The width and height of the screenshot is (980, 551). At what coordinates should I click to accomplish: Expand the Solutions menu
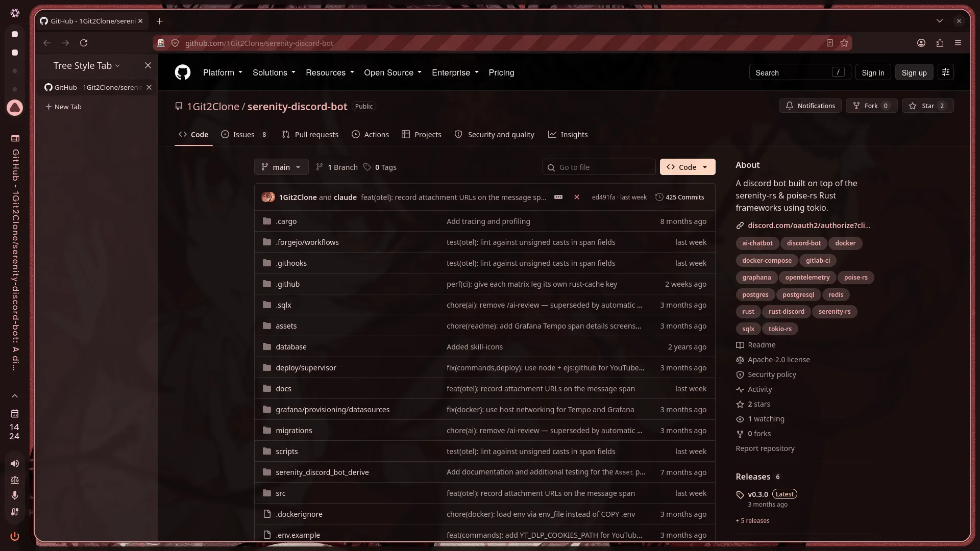point(274,72)
